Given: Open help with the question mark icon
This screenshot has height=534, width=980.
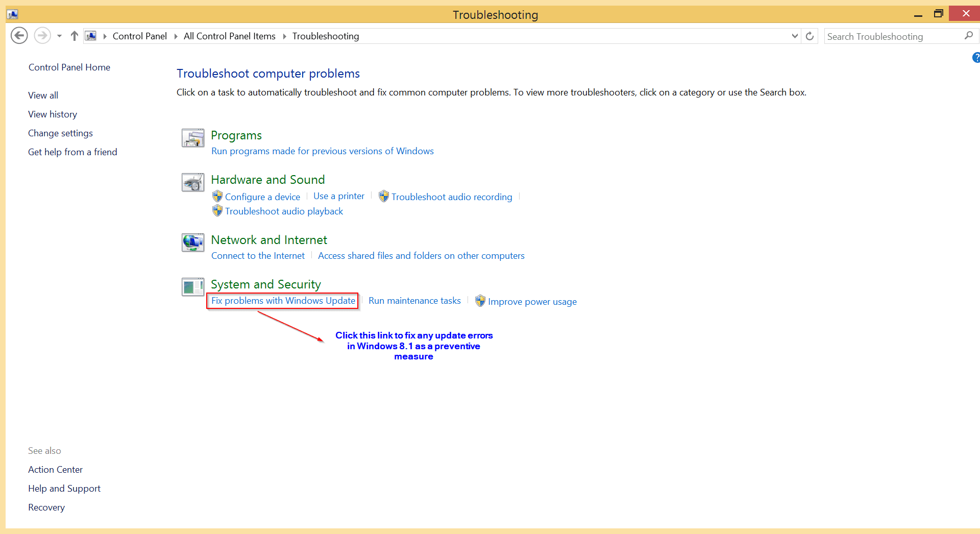Looking at the screenshot, I should tap(976, 58).
